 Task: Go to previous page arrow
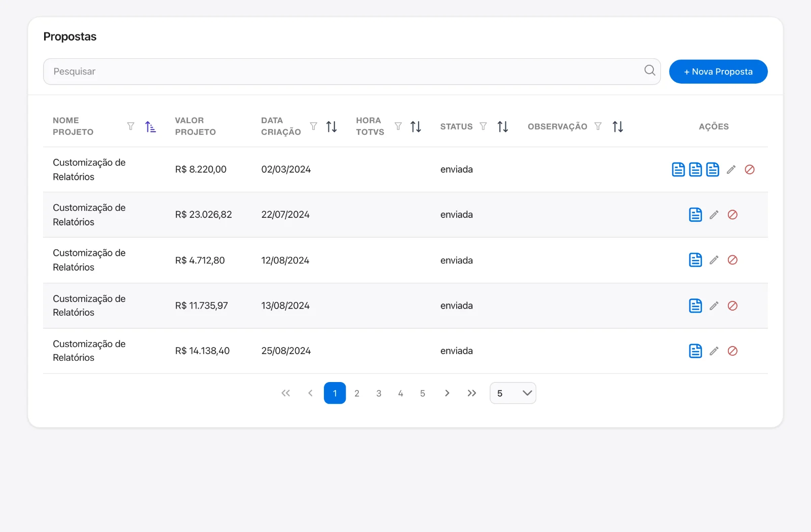[310, 393]
